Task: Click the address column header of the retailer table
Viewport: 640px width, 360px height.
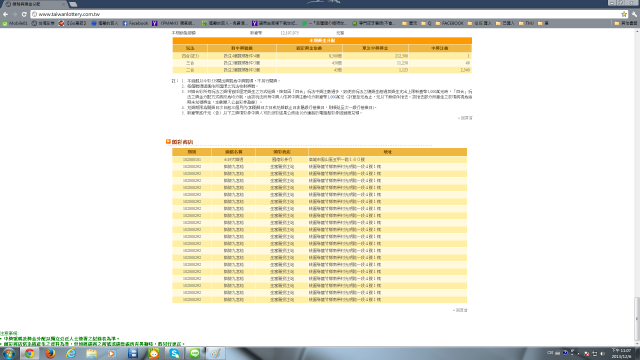Action: [x=387, y=152]
